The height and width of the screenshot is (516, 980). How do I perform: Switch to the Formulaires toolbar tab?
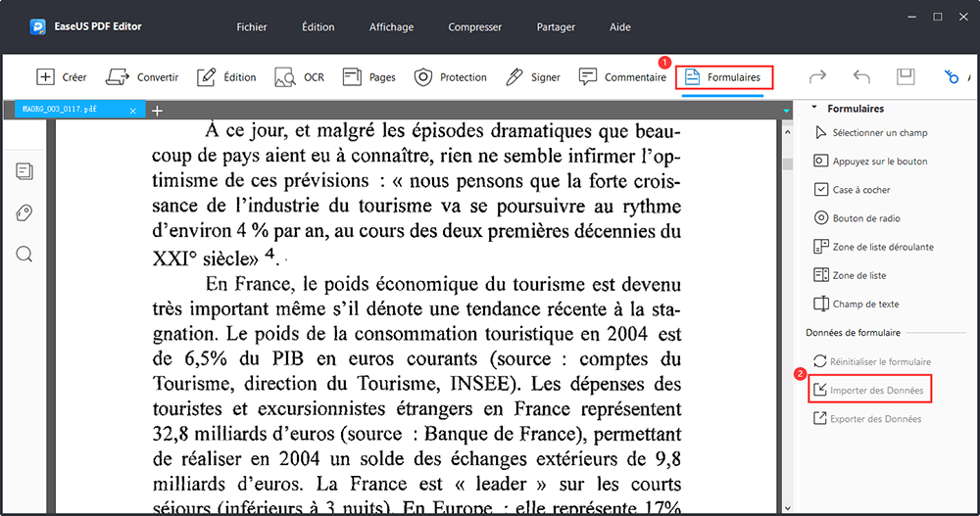point(724,77)
